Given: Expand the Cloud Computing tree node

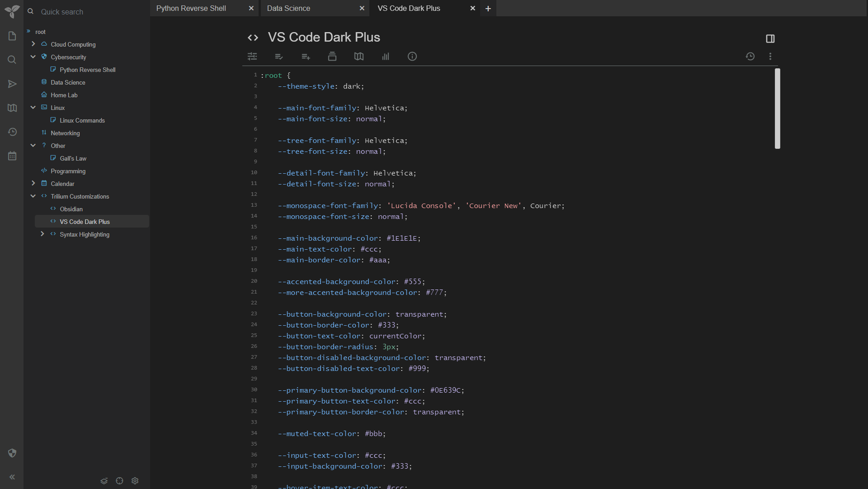Looking at the screenshot, I should tap(33, 44).
